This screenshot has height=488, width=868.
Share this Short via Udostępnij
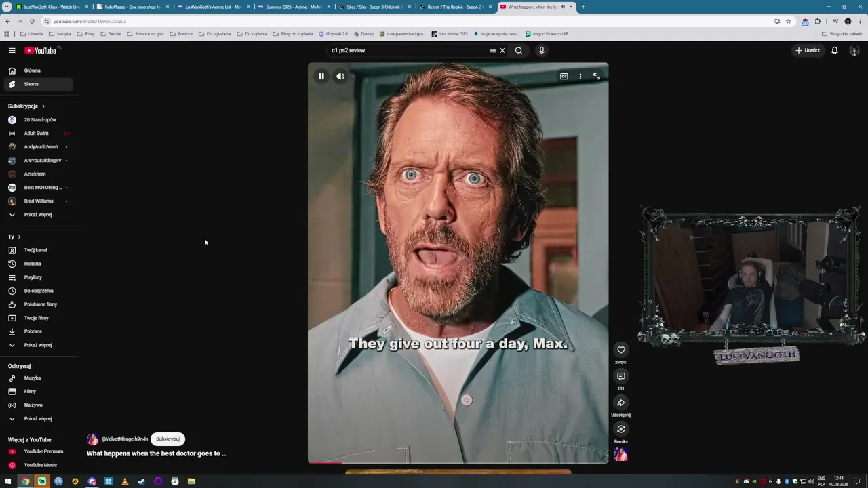pyautogui.click(x=620, y=403)
